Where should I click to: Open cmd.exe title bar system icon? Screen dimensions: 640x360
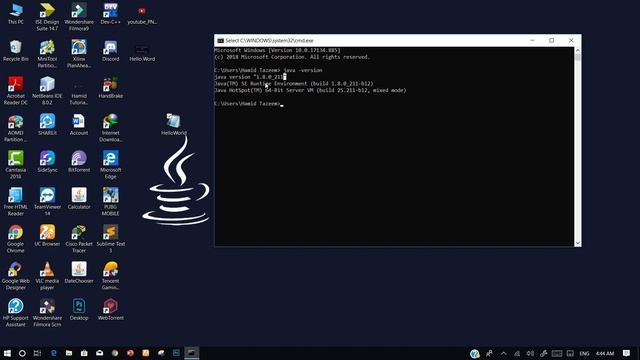[220, 40]
